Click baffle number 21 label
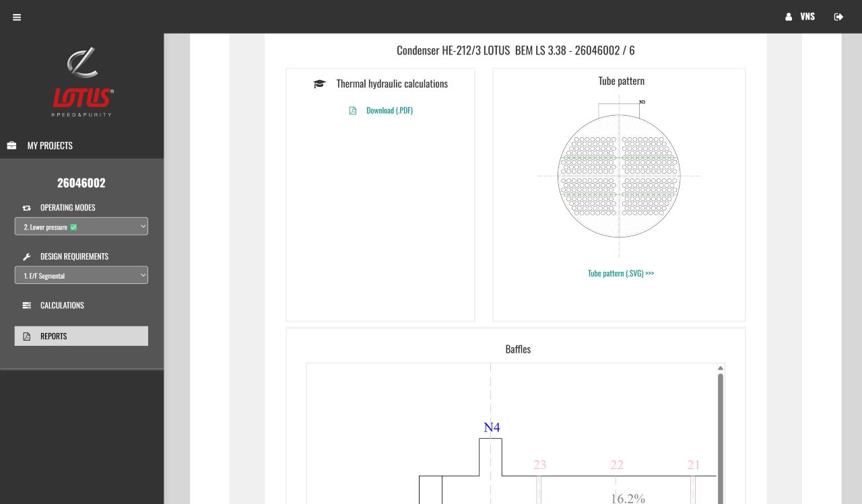This screenshot has height=504, width=862. coord(694,464)
